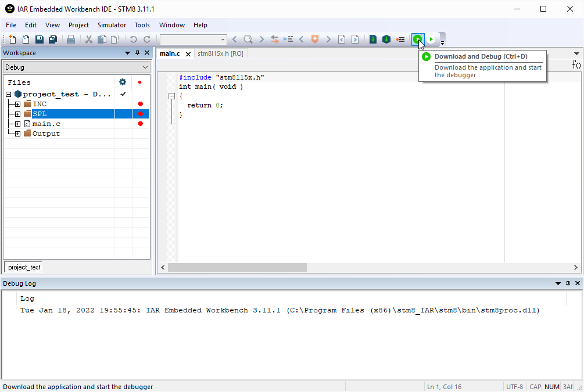This screenshot has width=584, height=392.
Task: Click the Go To line icon
Action: coord(288,39)
